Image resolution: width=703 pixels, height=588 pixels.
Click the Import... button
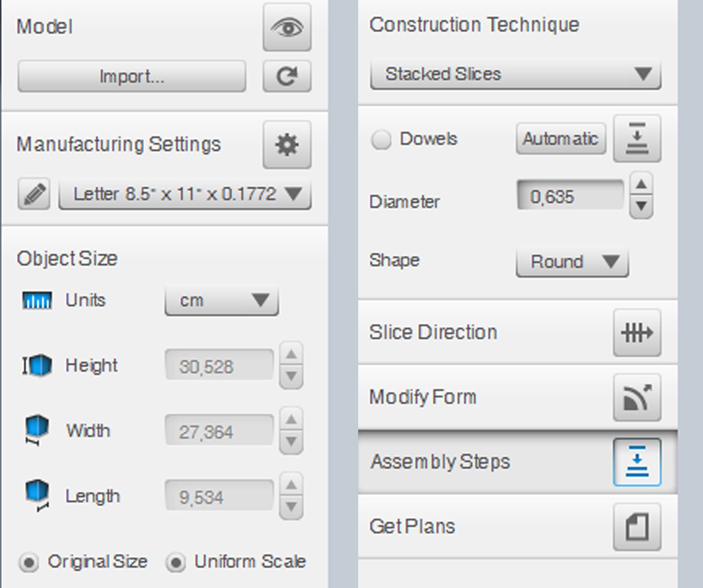click(x=132, y=76)
